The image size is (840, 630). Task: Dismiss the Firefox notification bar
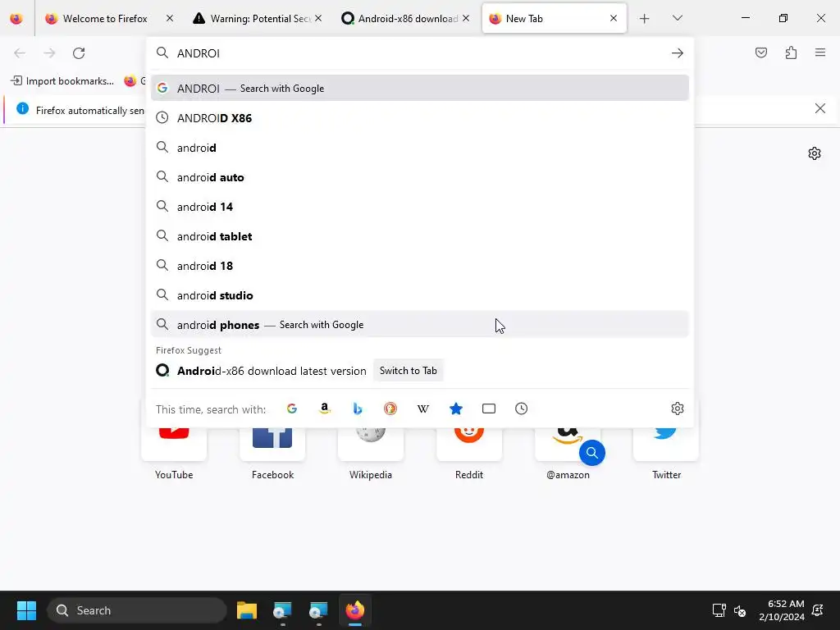[x=819, y=108]
